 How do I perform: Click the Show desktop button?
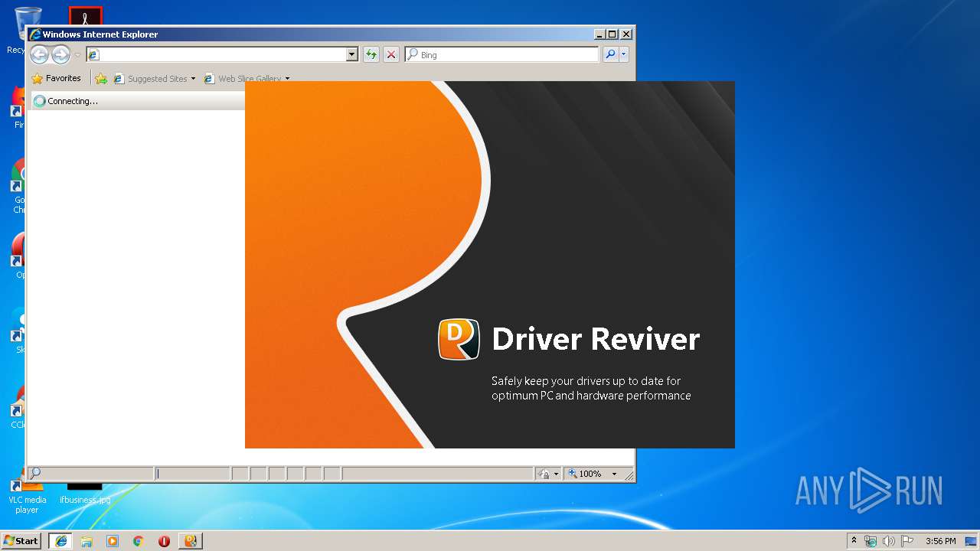tap(972, 541)
